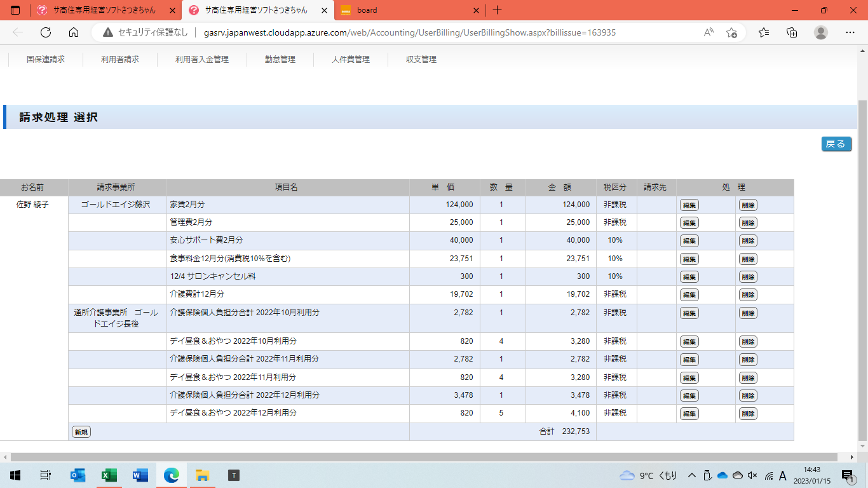Refresh the page with reload icon
868x488 pixels.
point(46,32)
